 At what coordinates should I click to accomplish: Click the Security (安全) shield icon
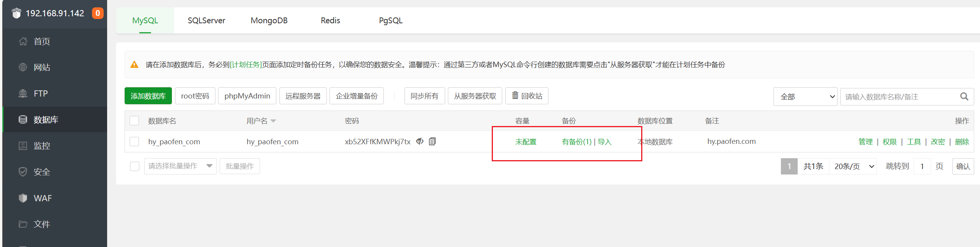tap(23, 172)
